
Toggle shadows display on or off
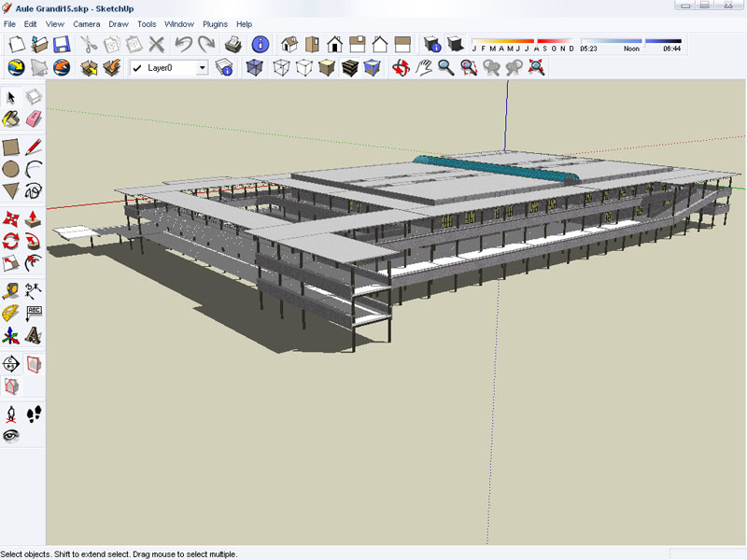click(456, 44)
